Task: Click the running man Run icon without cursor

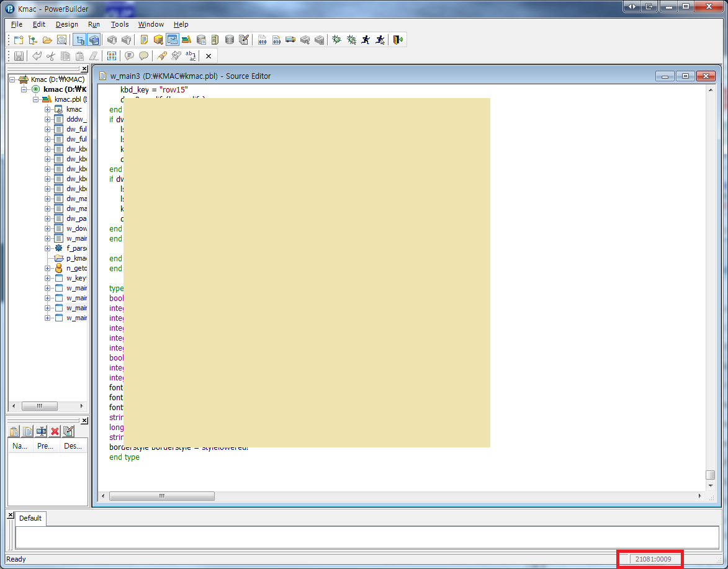Action: (366, 40)
